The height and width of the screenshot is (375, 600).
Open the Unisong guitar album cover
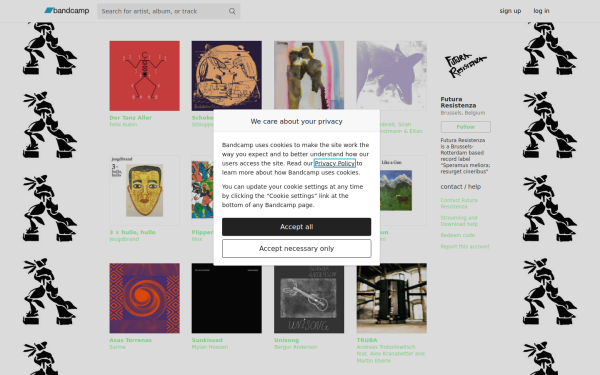tap(309, 299)
